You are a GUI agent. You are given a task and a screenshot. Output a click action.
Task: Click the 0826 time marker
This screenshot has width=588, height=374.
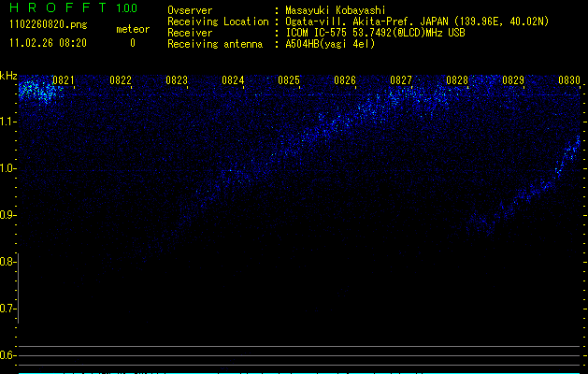345,79
